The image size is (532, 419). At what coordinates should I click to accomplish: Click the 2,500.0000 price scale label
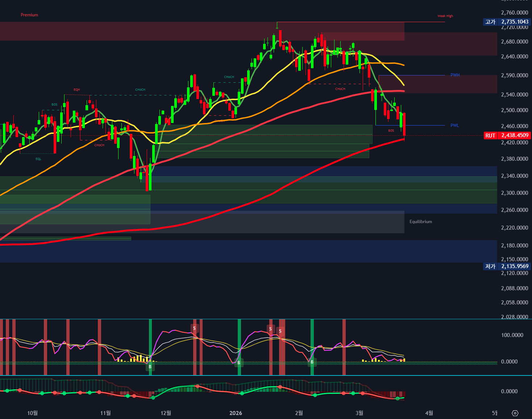[x=514, y=110]
